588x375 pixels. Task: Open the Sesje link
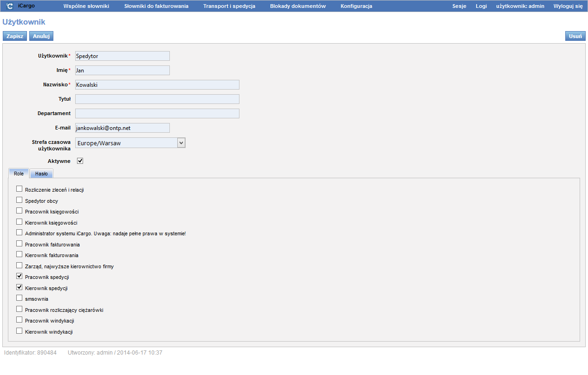tap(459, 6)
